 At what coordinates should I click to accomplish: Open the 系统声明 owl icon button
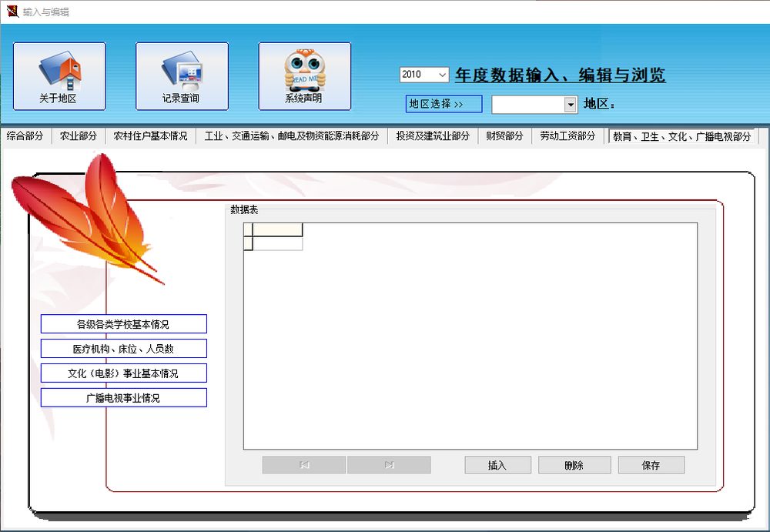[304, 76]
